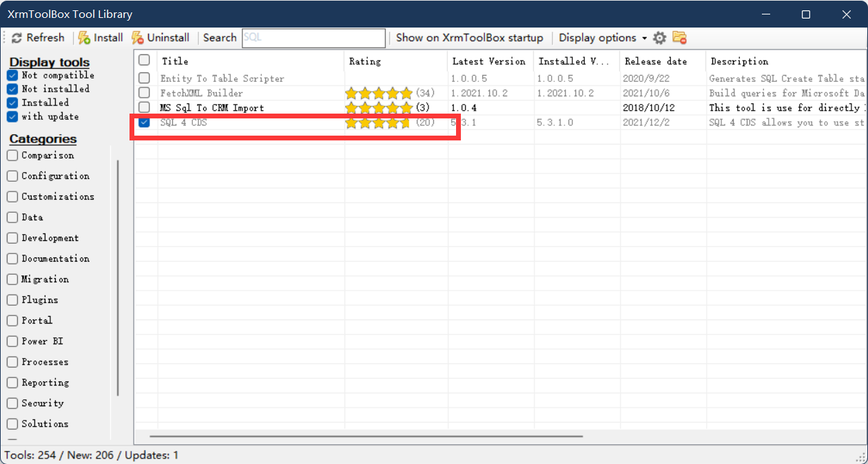This screenshot has width=868, height=464.
Task: Click the Tools: 254 status bar text
Action: pos(30,455)
